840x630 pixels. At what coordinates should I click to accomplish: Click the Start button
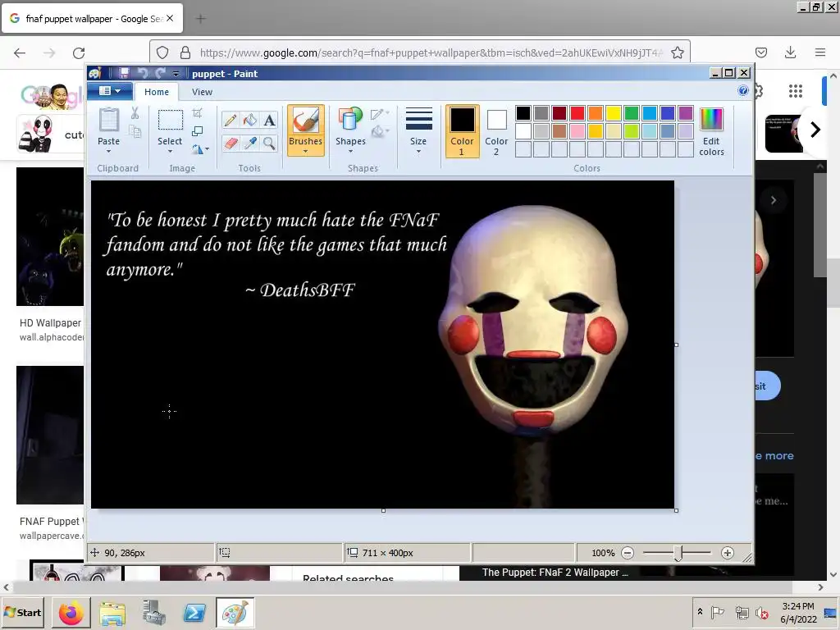[22, 612]
